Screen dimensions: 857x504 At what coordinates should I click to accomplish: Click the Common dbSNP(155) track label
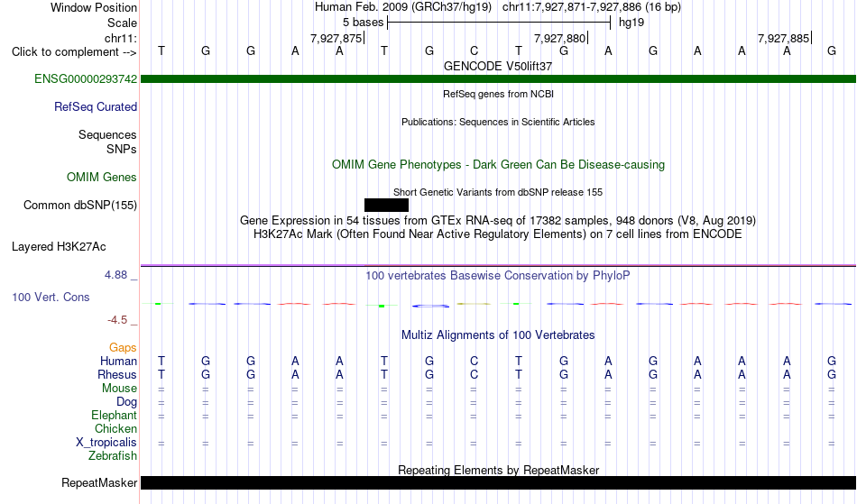click(x=80, y=206)
